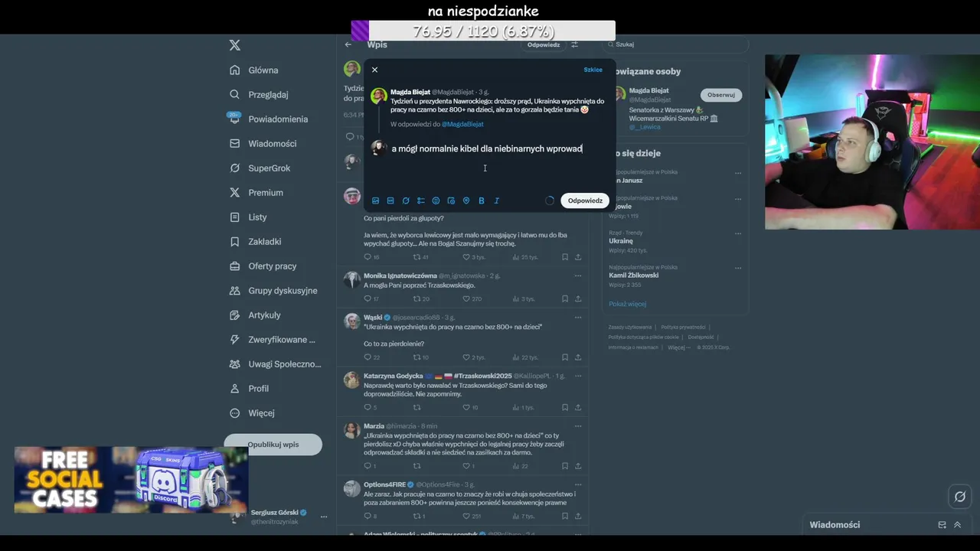
Task: Close the reply compose dialog
Action: [x=374, y=70]
